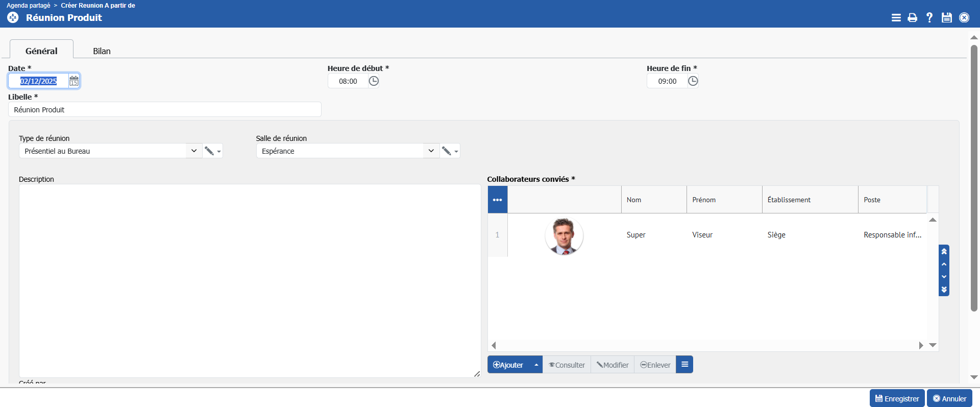Screen dimensions: 980x407
Task: Move row to bottom with double-down arrow
Action: tap(944, 290)
